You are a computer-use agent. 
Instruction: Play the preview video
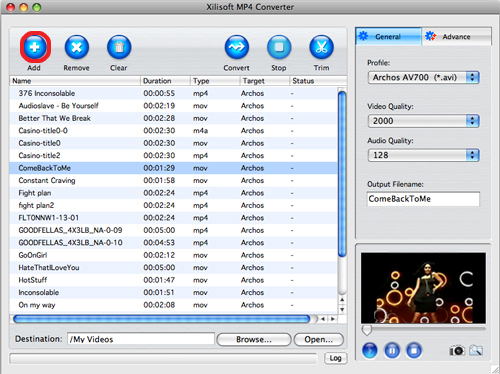[370, 350]
